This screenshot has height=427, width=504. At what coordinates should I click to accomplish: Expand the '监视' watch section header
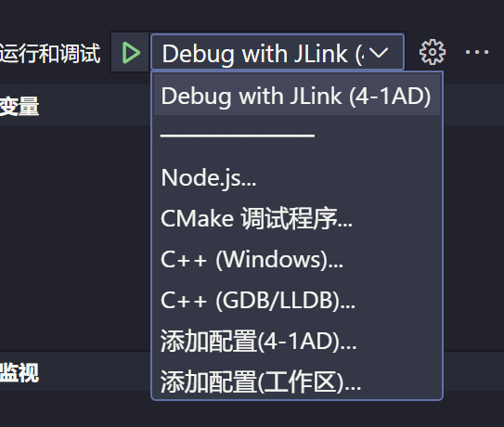(19, 372)
